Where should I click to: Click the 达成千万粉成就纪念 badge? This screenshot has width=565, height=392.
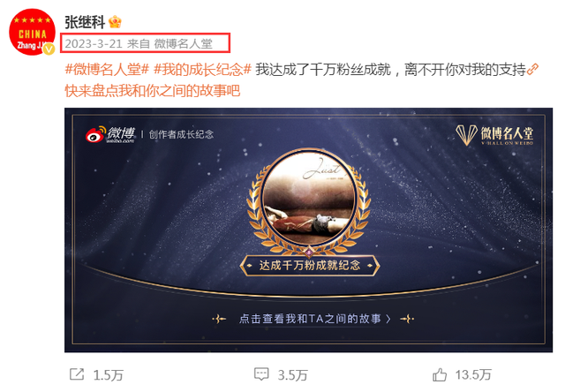click(310, 266)
